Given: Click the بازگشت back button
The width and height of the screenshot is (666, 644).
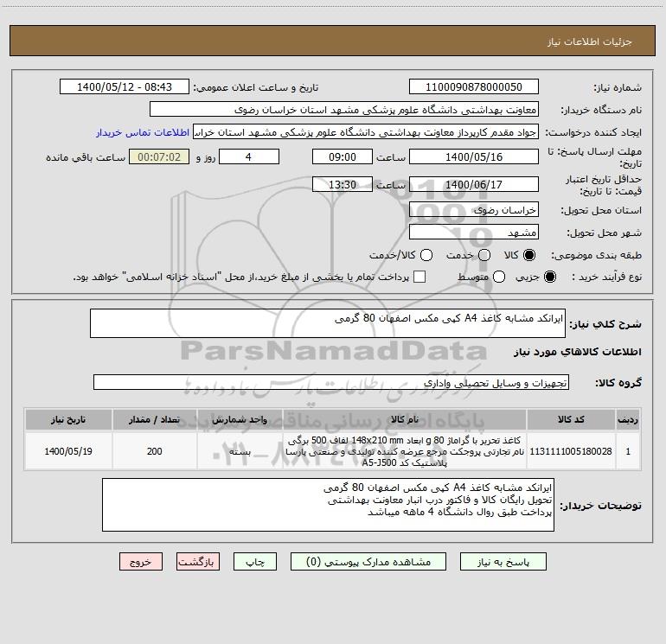Looking at the screenshot, I should point(198,562).
